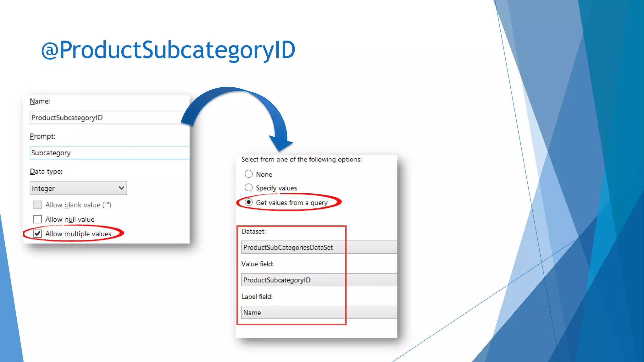Click the Data type: label
This screenshot has height=362, width=644.
(x=46, y=172)
